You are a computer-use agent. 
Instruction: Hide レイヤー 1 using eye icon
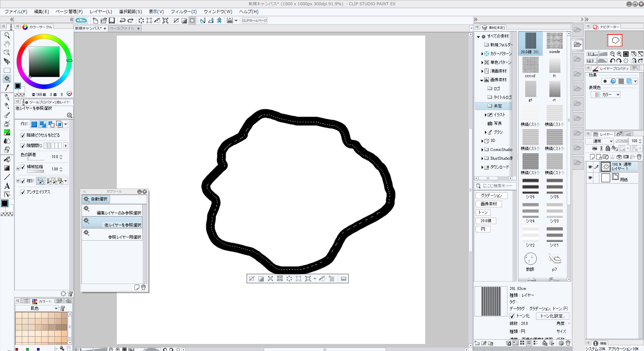(590, 167)
